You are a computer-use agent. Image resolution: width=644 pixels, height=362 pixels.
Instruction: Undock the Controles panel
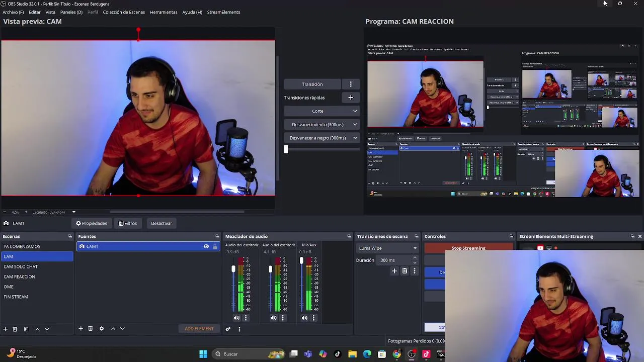(511, 236)
